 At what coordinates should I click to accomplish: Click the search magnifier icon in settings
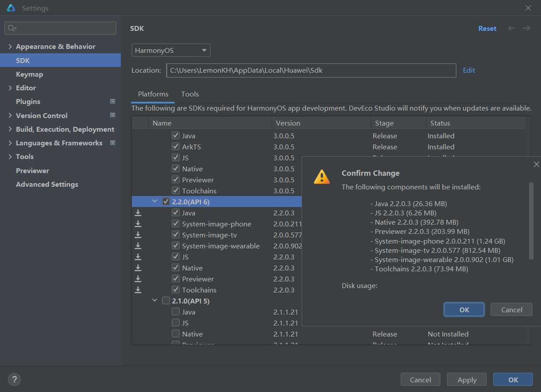12,28
